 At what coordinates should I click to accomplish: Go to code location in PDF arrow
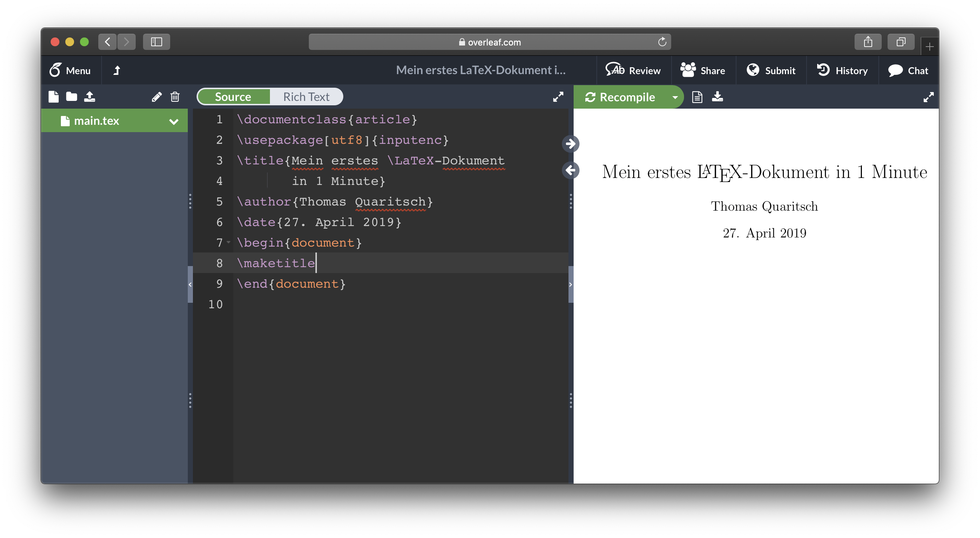point(571,144)
